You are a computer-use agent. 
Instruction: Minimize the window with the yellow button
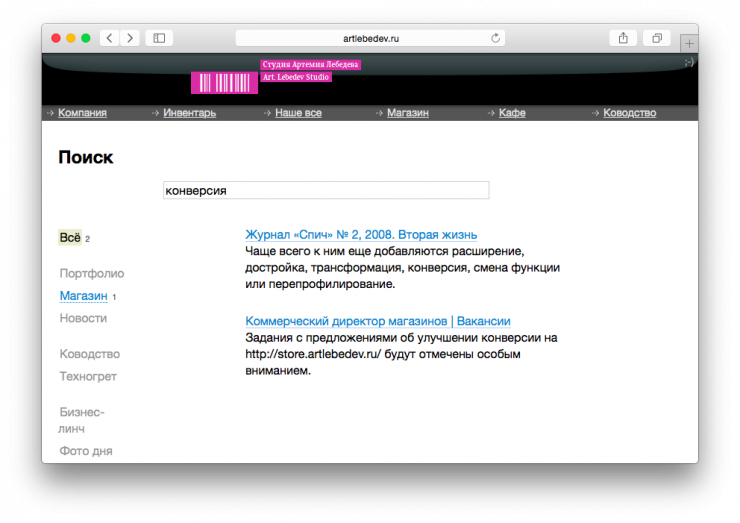pos(71,38)
